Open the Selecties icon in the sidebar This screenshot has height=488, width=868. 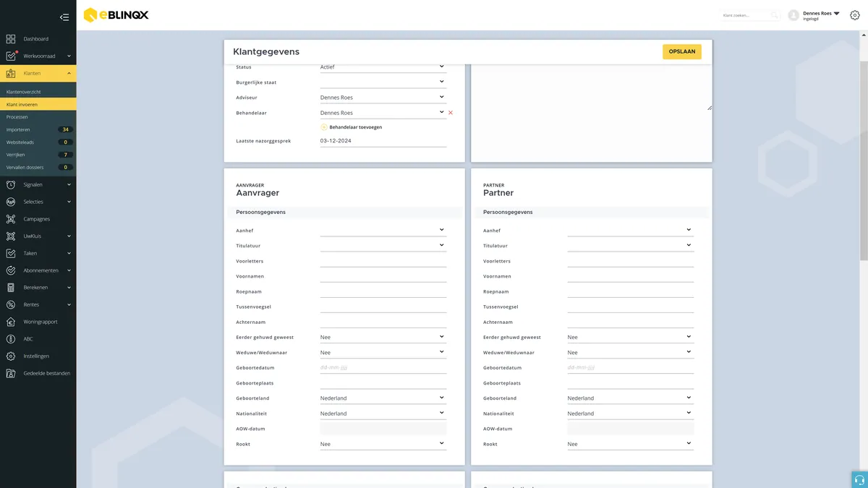(11, 202)
